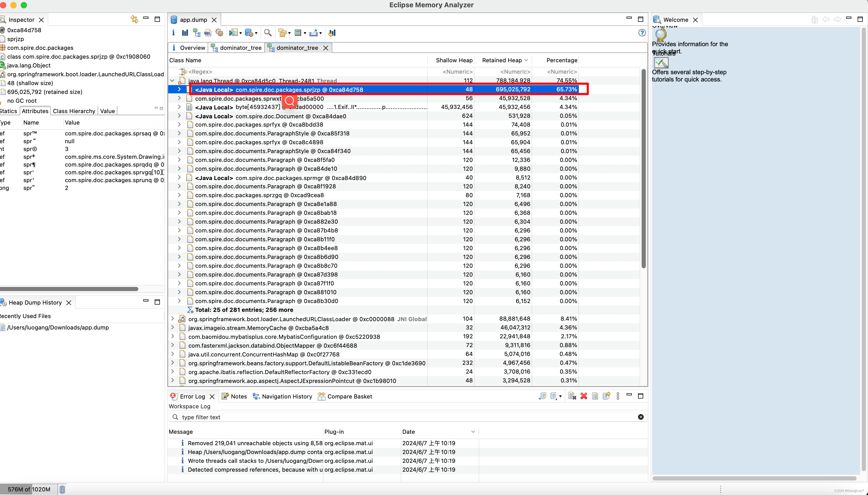Screen dimensions: 868x495
Task: Switch to the Overview tab
Action: tap(192, 48)
